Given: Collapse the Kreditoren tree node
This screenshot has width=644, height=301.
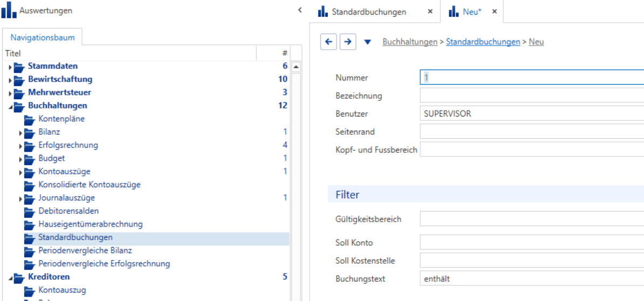Looking at the screenshot, I should (x=10, y=278).
